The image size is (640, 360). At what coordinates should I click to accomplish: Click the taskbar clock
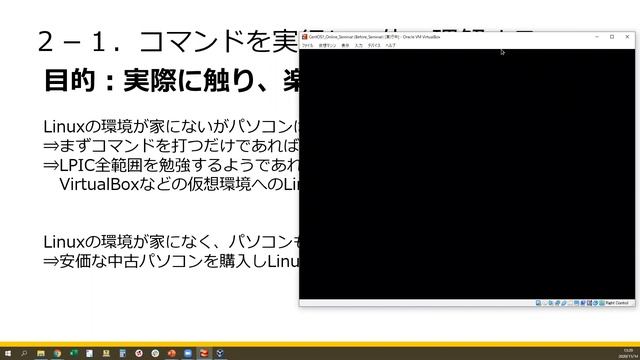(x=629, y=353)
